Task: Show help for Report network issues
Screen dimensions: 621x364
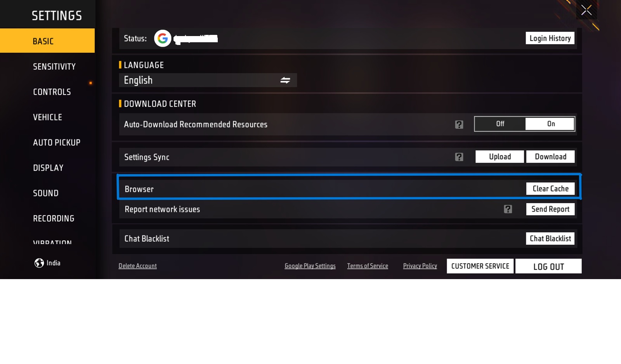Action: click(508, 209)
